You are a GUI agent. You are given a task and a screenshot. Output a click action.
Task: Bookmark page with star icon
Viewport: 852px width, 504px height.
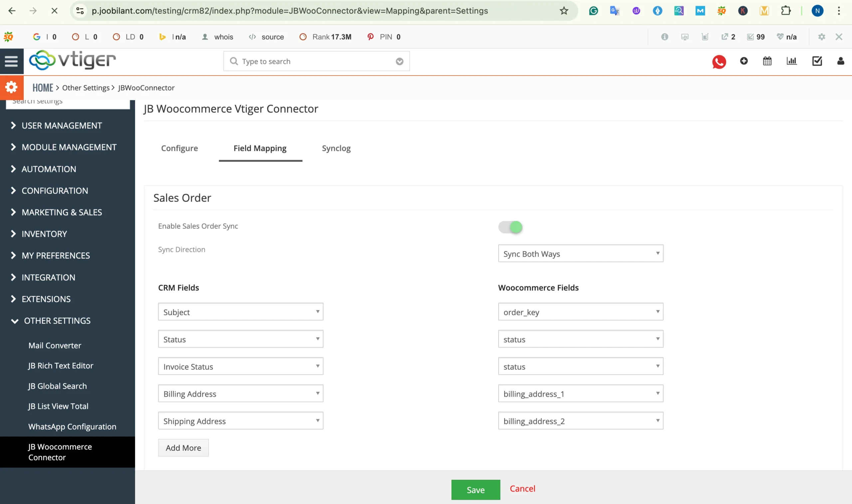click(564, 11)
